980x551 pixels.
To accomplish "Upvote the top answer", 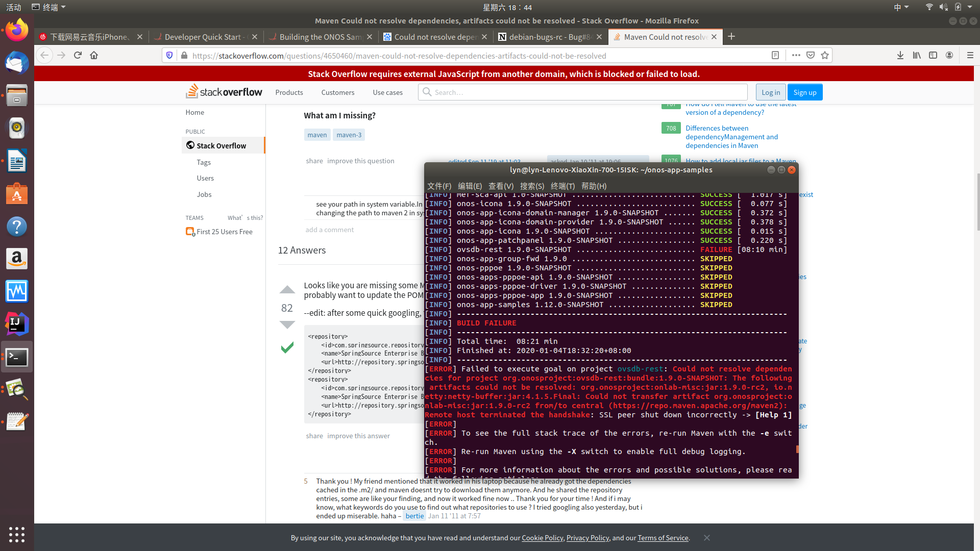I will coord(287,290).
